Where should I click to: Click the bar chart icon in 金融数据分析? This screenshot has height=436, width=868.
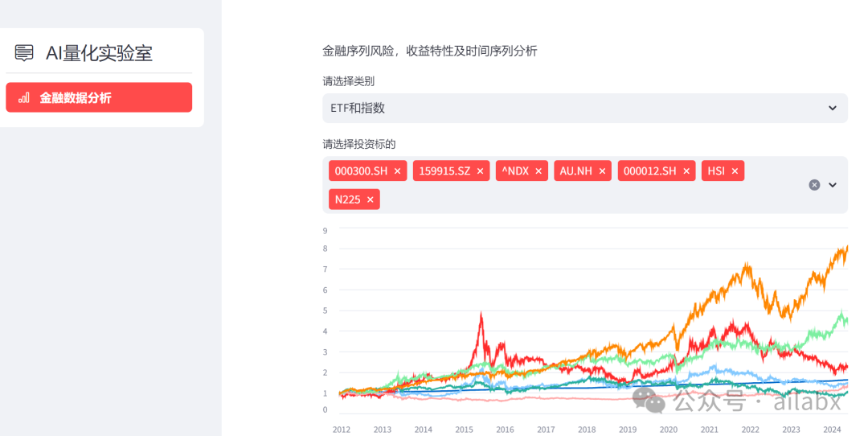(24, 98)
